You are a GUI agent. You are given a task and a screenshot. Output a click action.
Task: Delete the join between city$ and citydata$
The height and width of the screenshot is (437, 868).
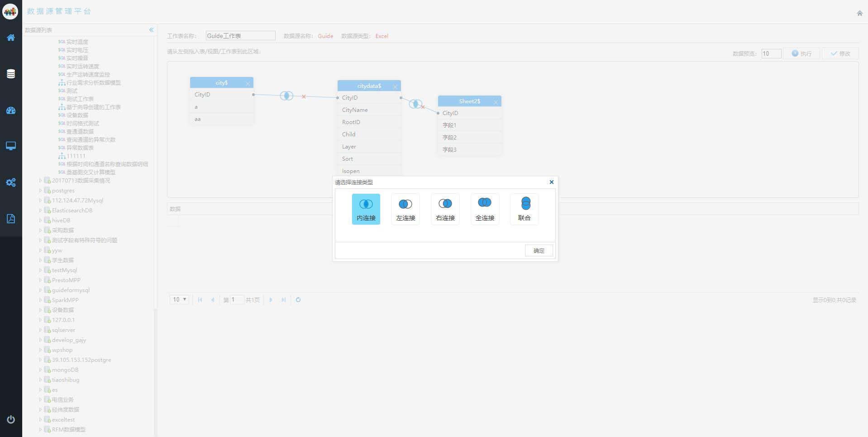[x=304, y=96]
